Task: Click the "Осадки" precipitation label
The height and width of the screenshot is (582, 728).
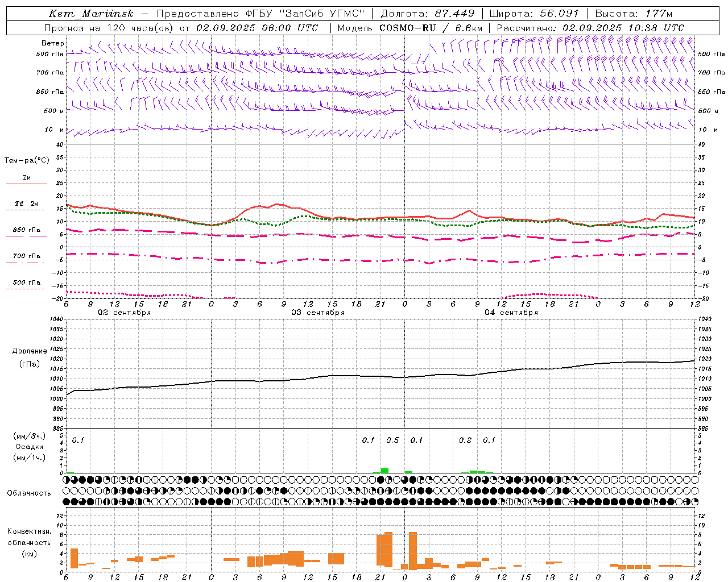Action: click(30, 447)
